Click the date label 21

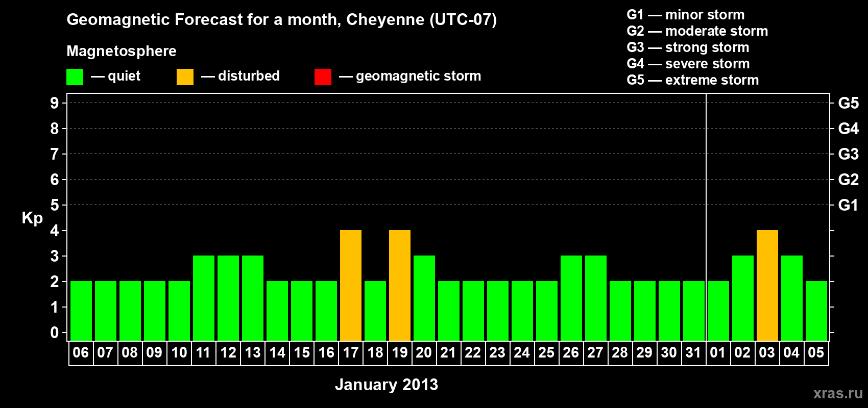(x=448, y=353)
